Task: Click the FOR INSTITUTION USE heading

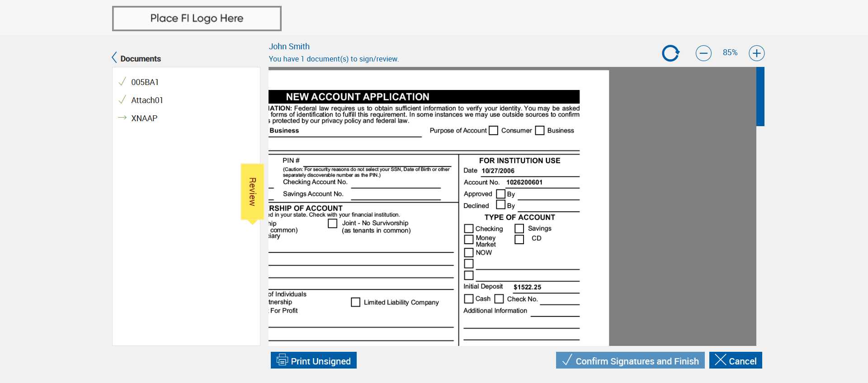Action: pyautogui.click(x=519, y=161)
